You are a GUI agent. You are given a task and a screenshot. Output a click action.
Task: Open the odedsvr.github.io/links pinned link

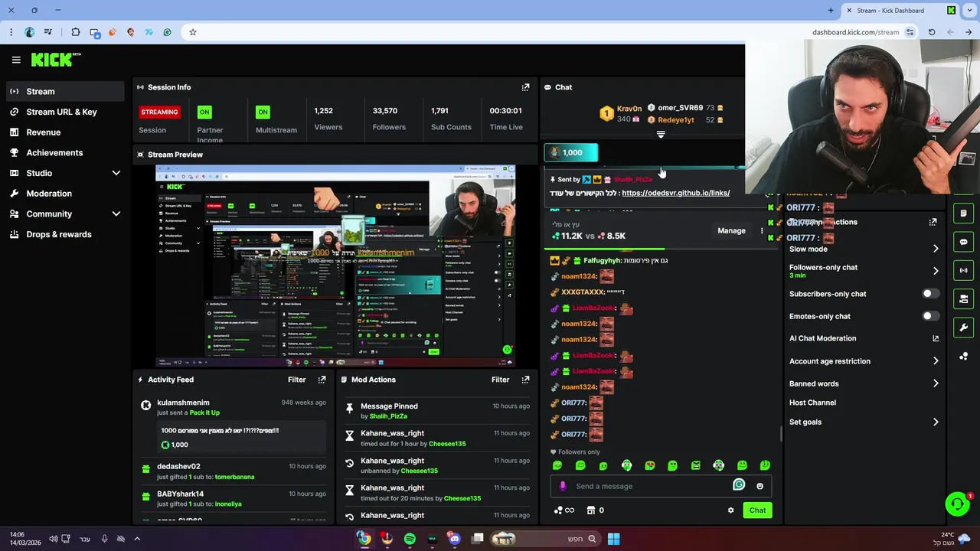[x=675, y=193]
